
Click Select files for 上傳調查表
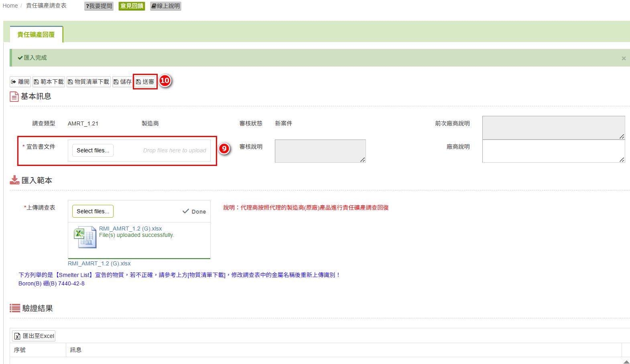click(93, 211)
